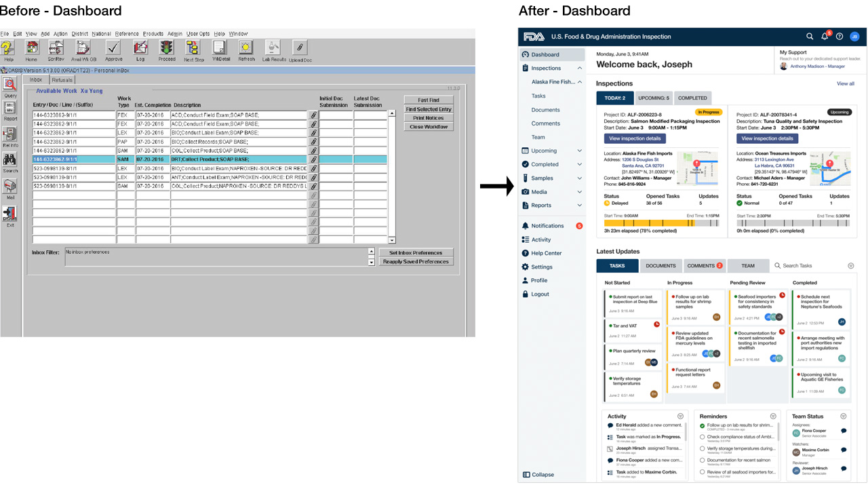This screenshot has width=868, height=485.
Task: Click the Proceed traffic light icon
Action: [166, 47]
